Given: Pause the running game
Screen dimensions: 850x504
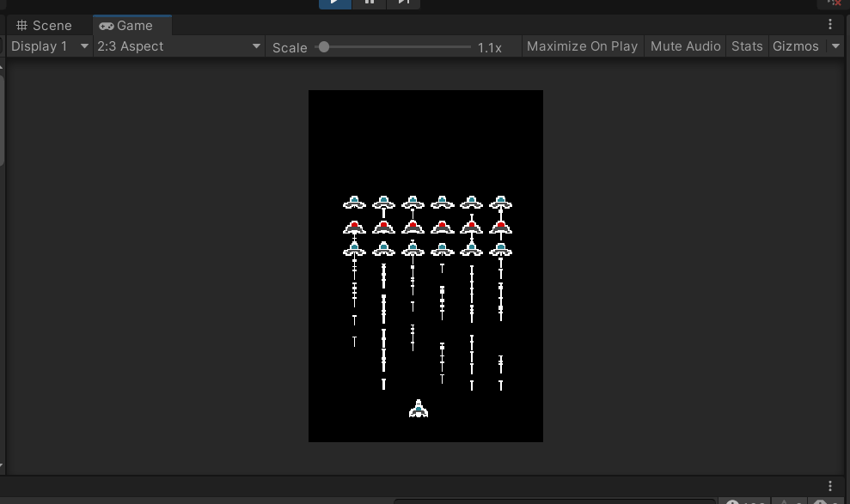Looking at the screenshot, I should (370, 3).
